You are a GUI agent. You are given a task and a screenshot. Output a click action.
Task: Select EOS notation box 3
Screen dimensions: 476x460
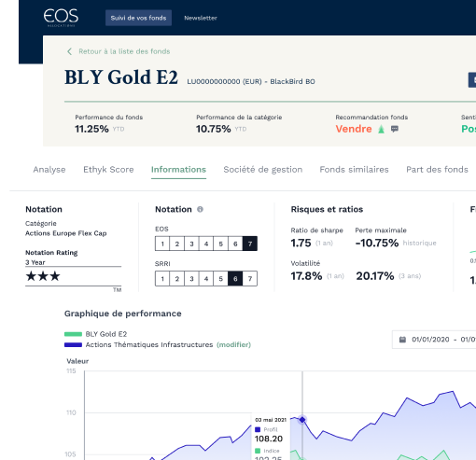click(191, 244)
